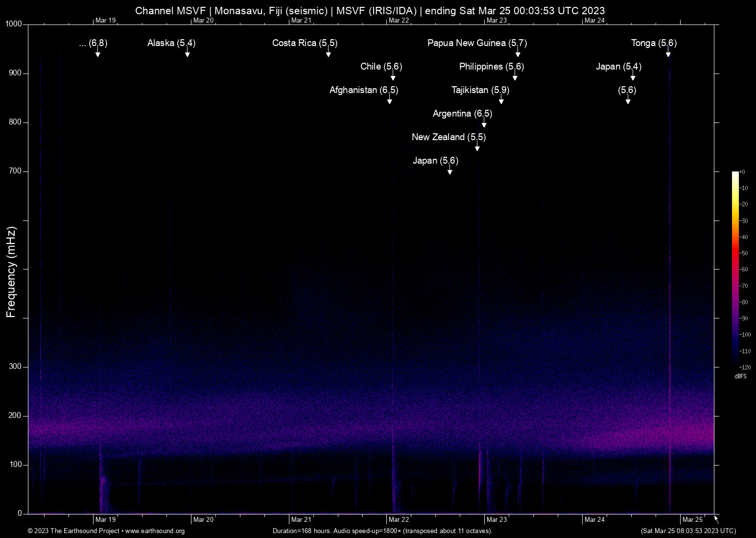Click the arrow marker under Alaska (5.4)
Image resolution: width=756 pixels, height=538 pixels.
(187, 52)
